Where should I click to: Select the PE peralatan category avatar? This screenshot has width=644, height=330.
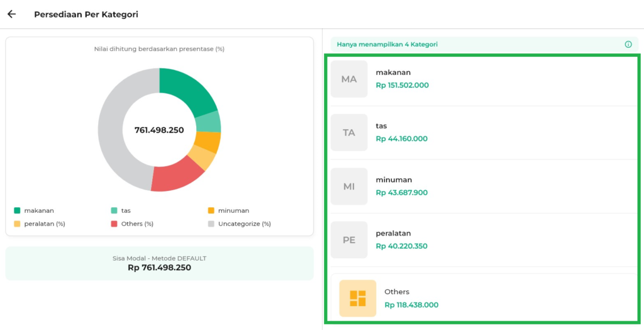click(349, 240)
